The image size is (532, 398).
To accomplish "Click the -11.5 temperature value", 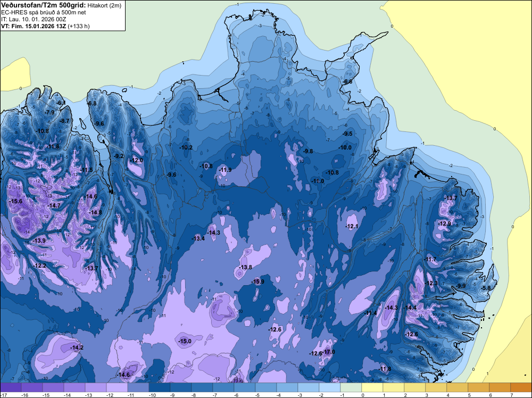I will 87,170.
